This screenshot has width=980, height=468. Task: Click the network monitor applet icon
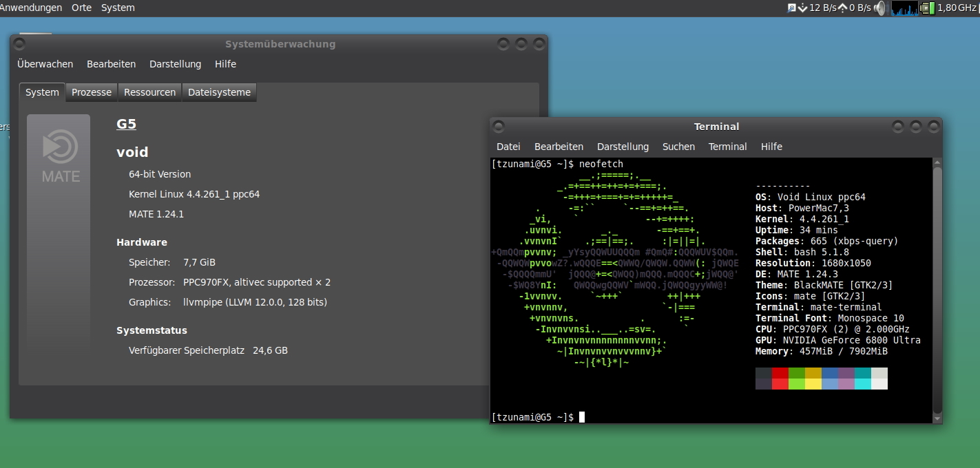point(791,8)
